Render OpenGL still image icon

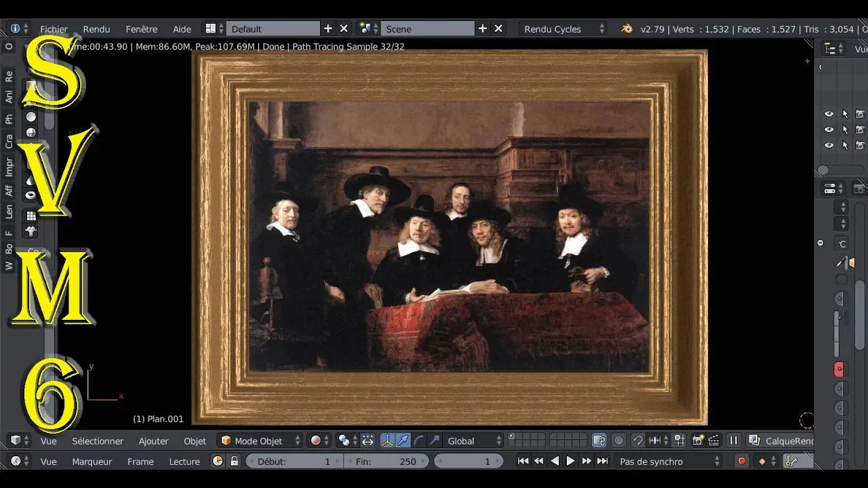(x=698, y=441)
